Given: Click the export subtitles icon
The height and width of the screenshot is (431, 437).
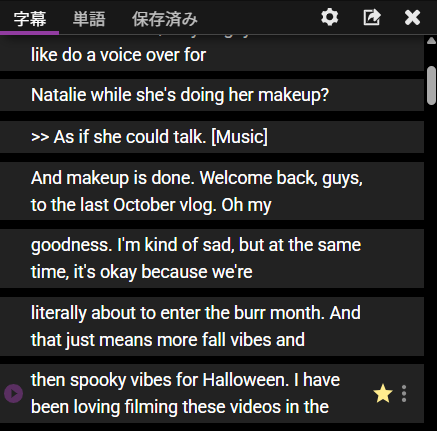Looking at the screenshot, I should click(x=372, y=17).
